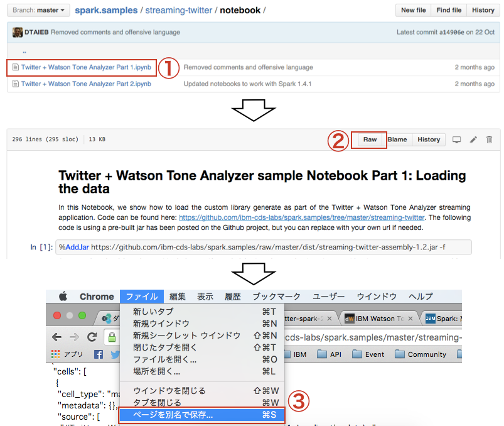Click the Chrome address bar URL
504x426 pixels.
373,337
